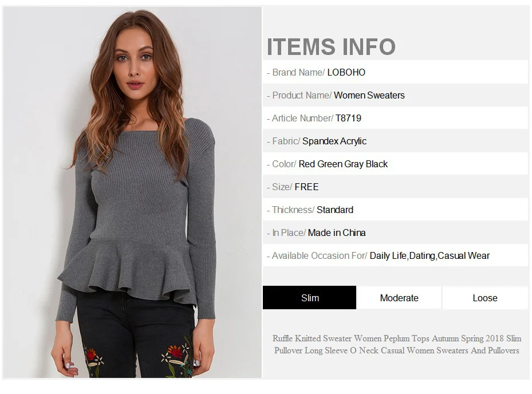Click the Article Number T8719 row

click(x=395, y=118)
